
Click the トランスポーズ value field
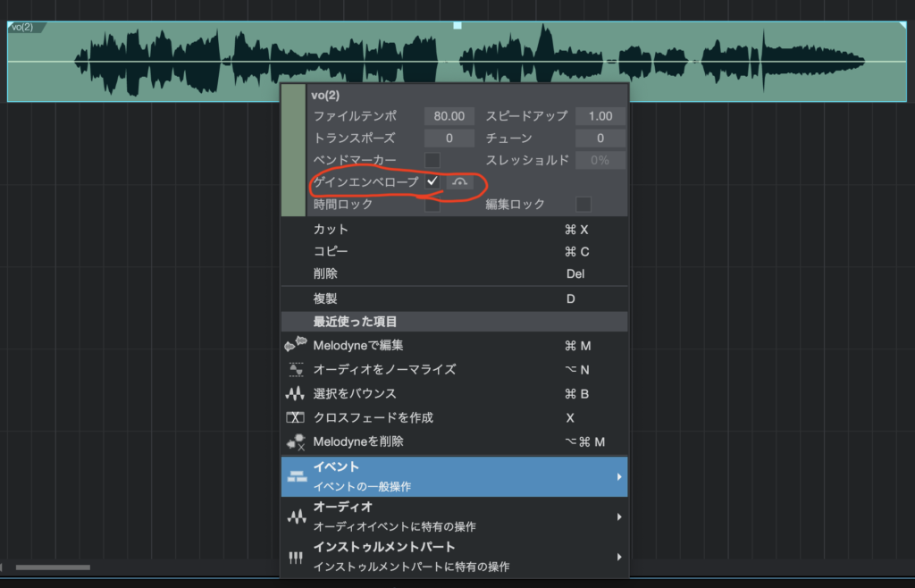(449, 139)
